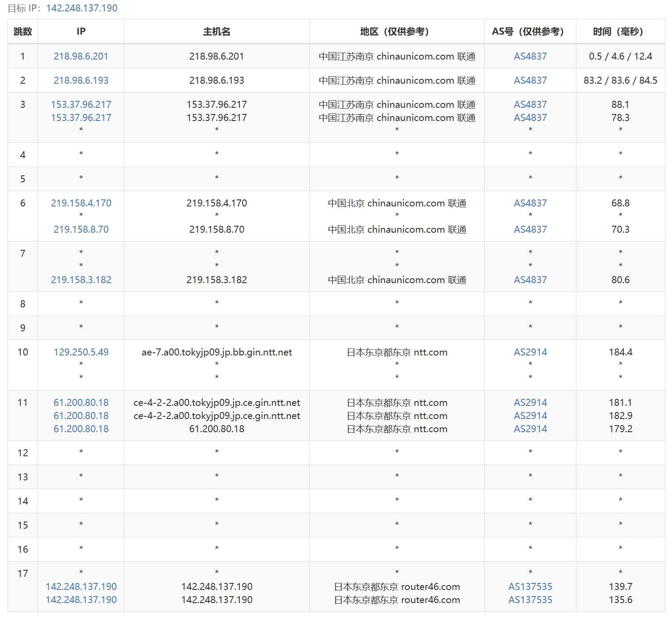Click the 218.98.6.201 IP link in hop 1

[81, 56]
